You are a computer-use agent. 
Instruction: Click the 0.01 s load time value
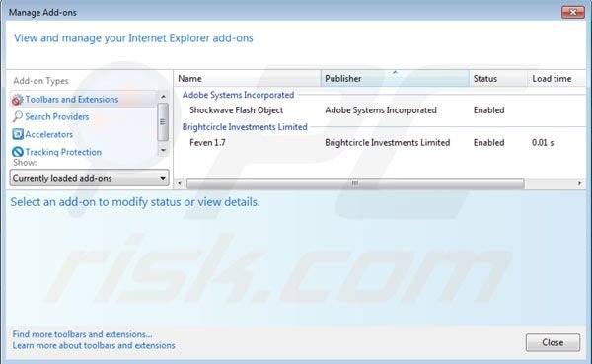click(x=543, y=143)
